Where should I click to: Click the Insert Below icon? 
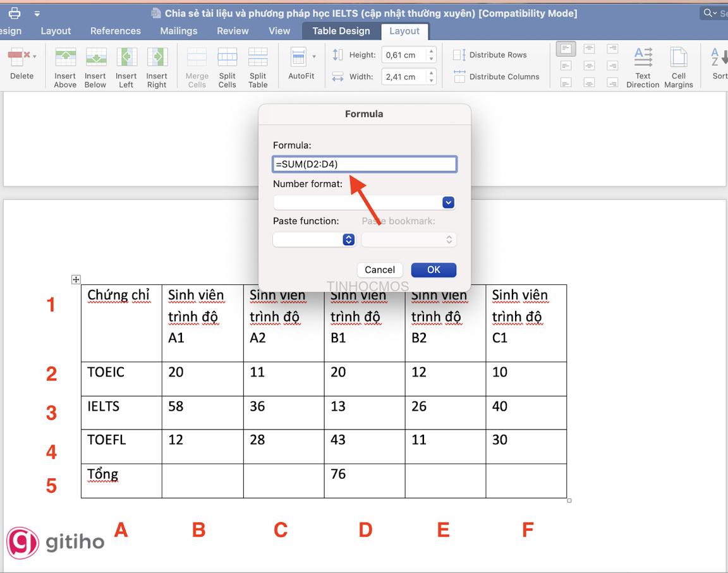[95, 58]
